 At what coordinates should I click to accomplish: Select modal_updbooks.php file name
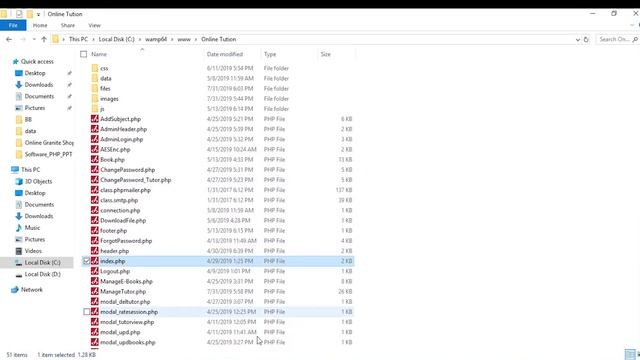pyautogui.click(x=128, y=342)
